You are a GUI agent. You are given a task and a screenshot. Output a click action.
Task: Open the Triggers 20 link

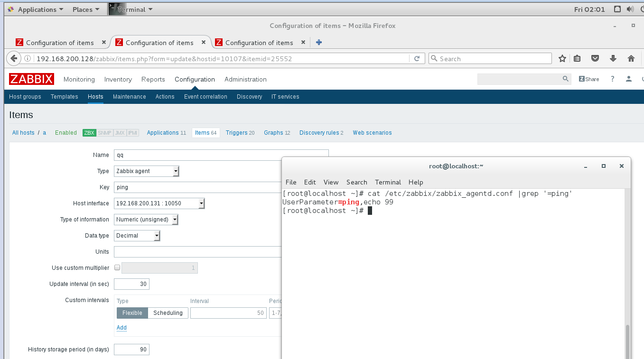(x=240, y=133)
